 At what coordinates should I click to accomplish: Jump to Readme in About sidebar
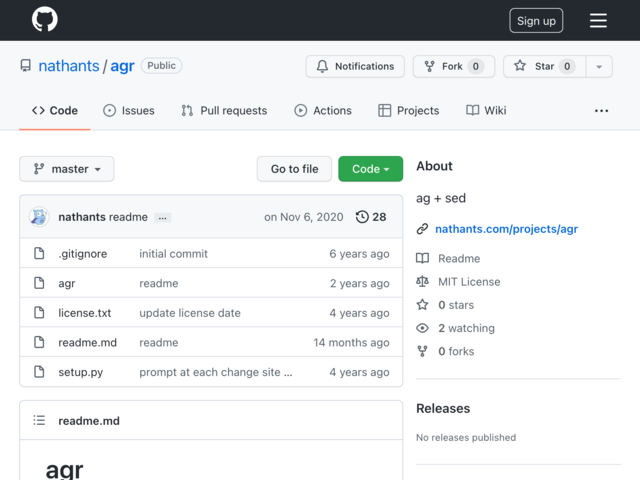pos(459,258)
